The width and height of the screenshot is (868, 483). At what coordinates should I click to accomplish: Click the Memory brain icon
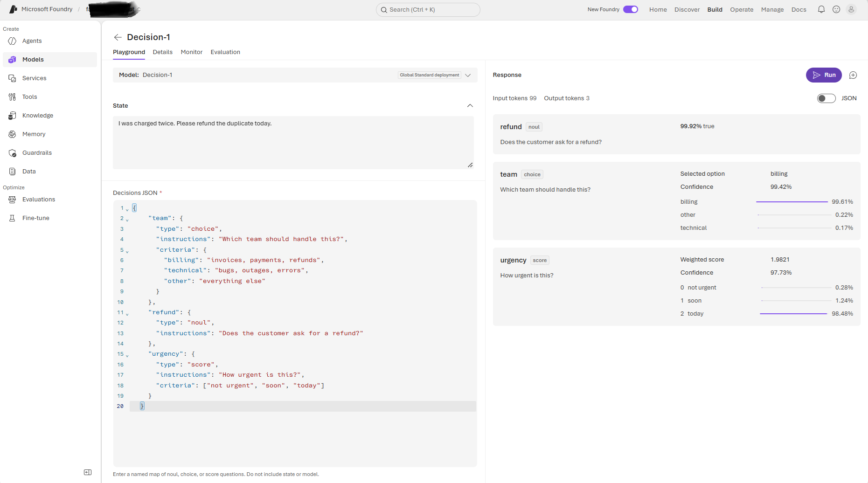point(12,134)
